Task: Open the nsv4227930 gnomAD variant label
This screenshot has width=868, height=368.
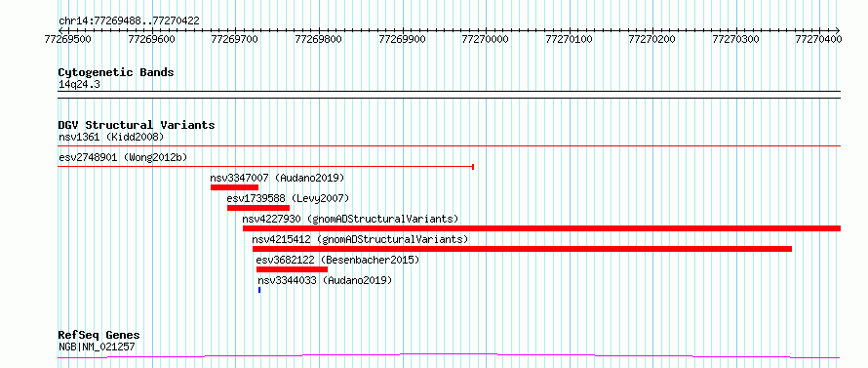Action: pyautogui.click(x=350, y=219)
